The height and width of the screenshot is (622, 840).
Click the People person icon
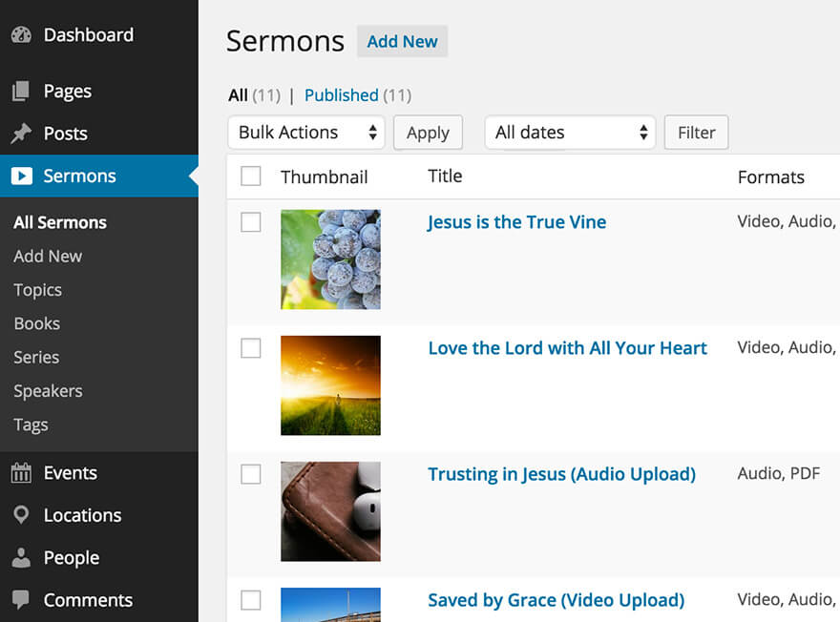(x=21, y=558)
